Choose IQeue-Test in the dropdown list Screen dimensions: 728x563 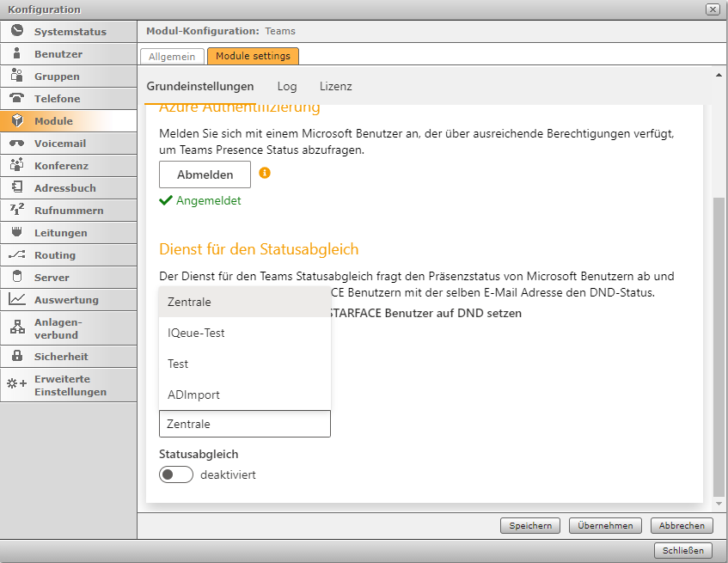pos(245,333)
